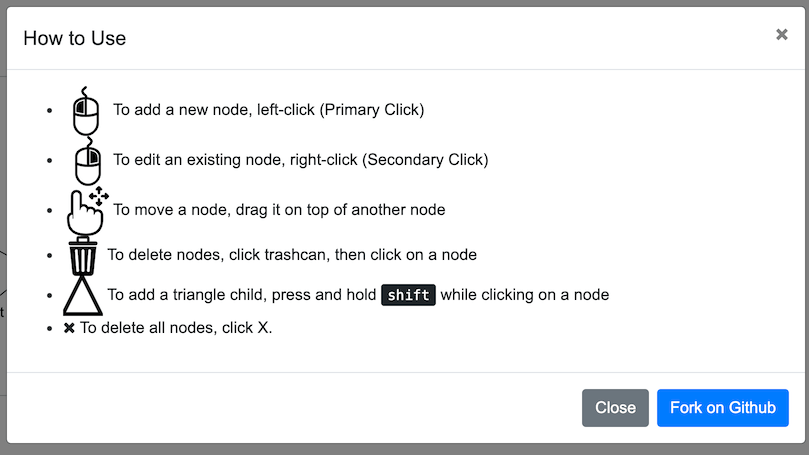Click the "How to Use" dialog title

click(75, 38)
